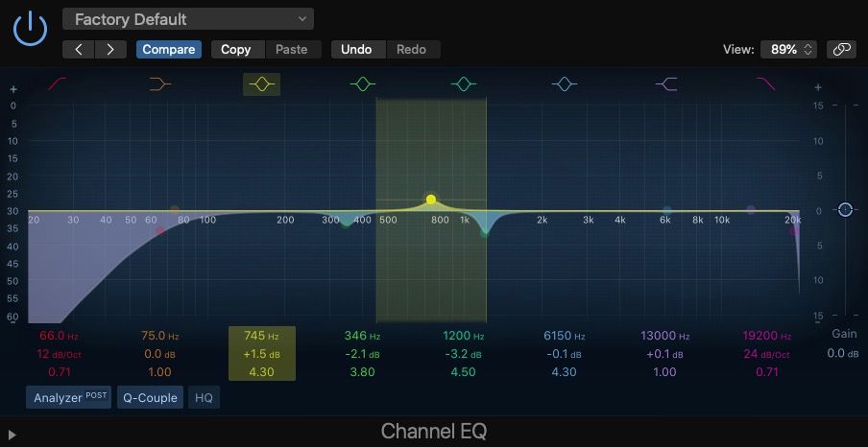Select the yellow parametric band icon
The height and width of the screenshot is (447, 868).
(261, 84)
